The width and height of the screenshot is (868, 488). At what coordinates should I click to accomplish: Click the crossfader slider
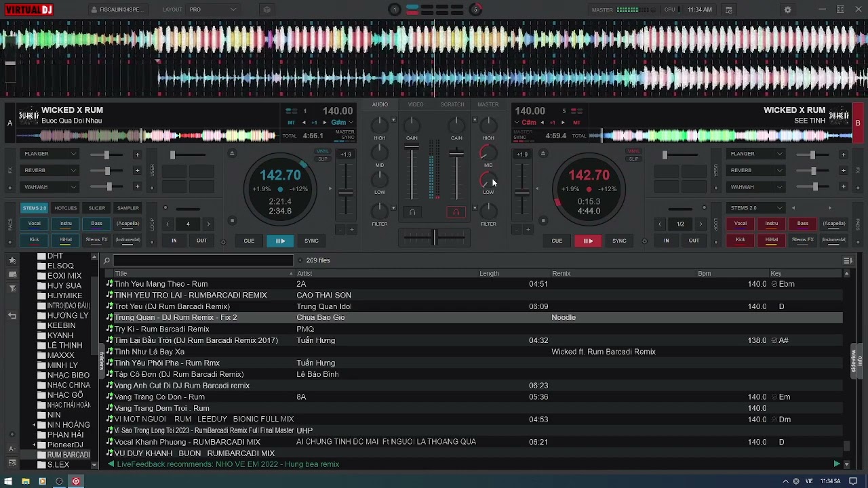click(434, 237)
